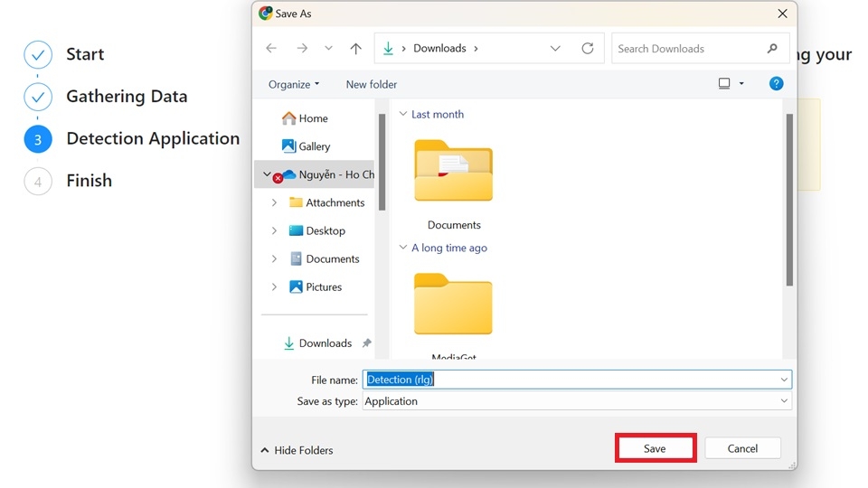Viewport: 868px width, 488px height.
Task: Click the Back navigation arrow
Action: click(271, 48)
